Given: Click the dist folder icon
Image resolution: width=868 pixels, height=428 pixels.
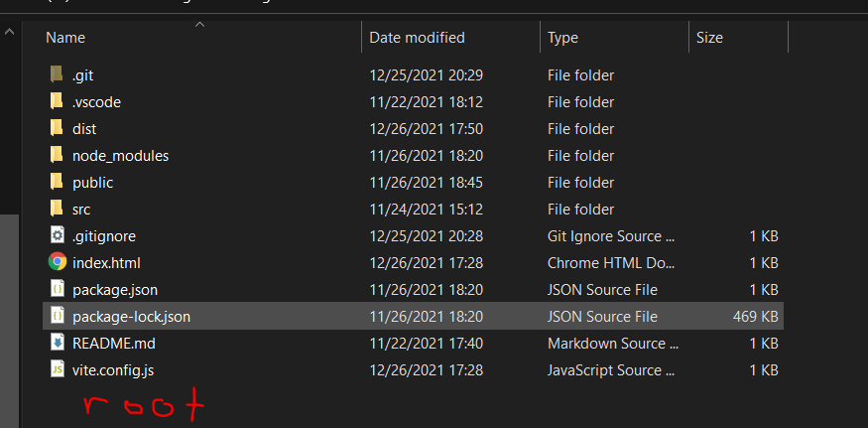Looking at the screenshot, I should pos(57,128).
